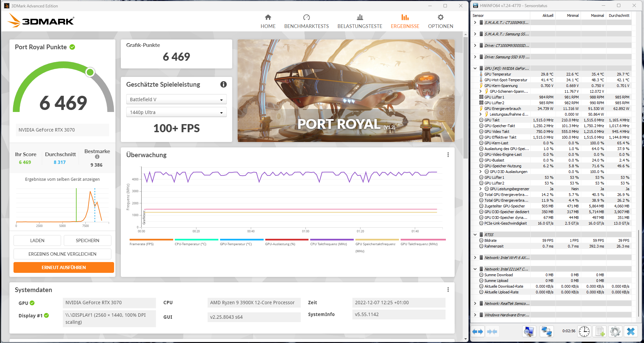Collapse the Network: Intel I211AT group

475,269
